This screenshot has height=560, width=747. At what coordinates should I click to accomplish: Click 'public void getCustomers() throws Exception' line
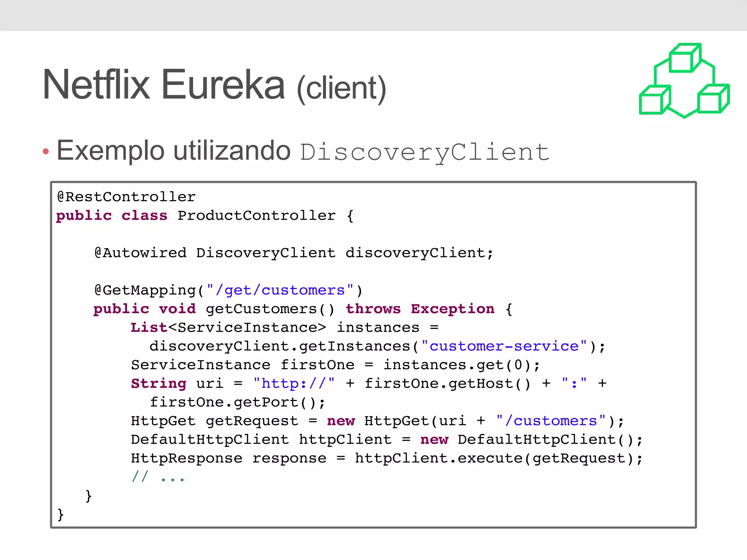click(x=303, y=309)
